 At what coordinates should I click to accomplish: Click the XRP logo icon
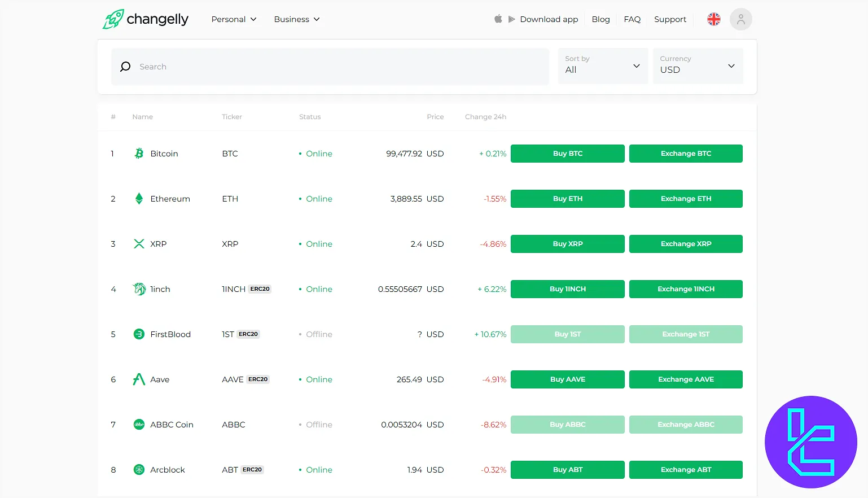tap(139, 244)
